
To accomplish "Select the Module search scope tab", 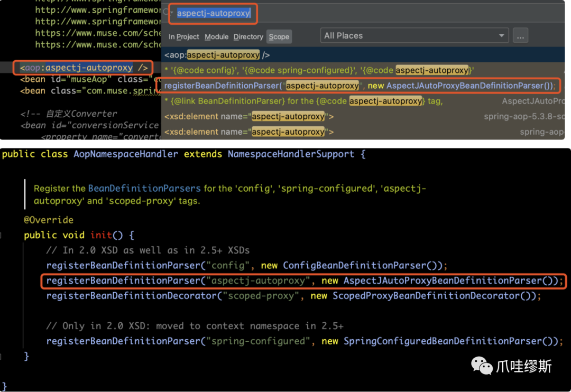I will pos(216,37).
